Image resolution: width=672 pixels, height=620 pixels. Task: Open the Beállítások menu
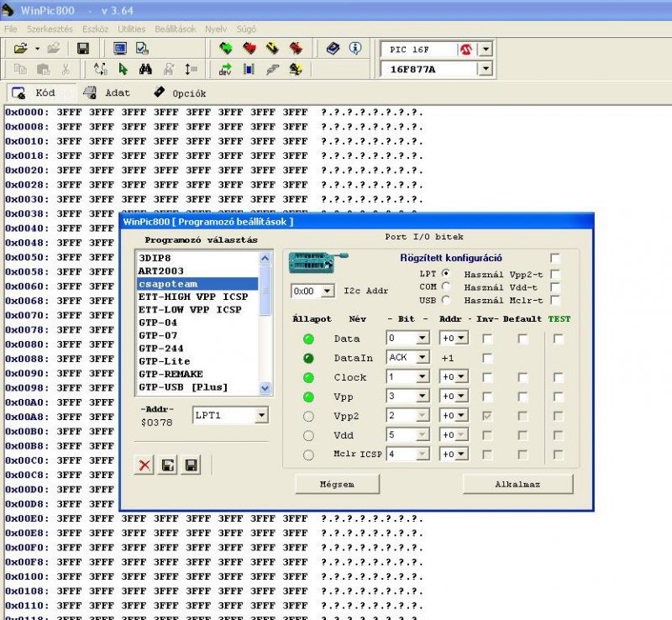tap(176, 29)
